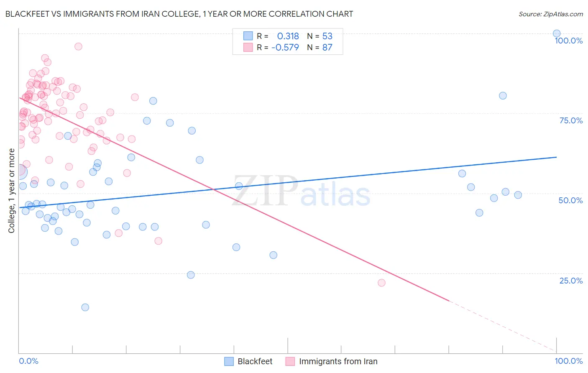
Task: Click the chart title text
Action: click(179, 14)
